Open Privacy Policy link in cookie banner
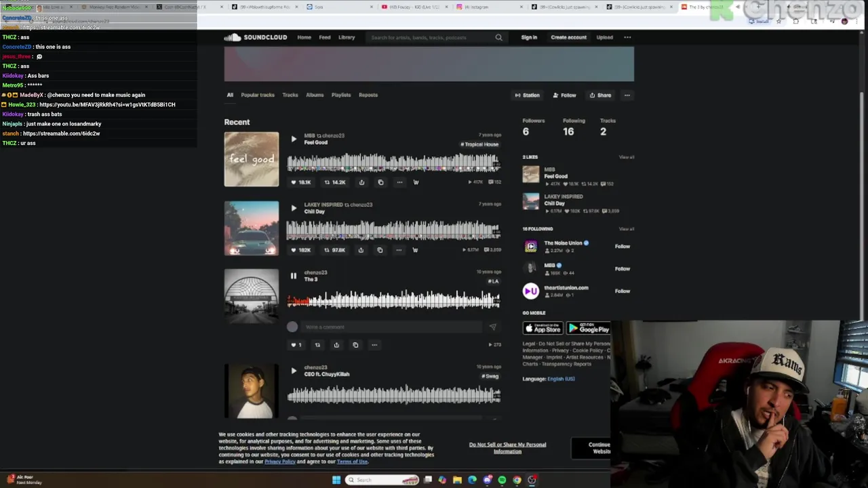 click(x=280, y=462)
